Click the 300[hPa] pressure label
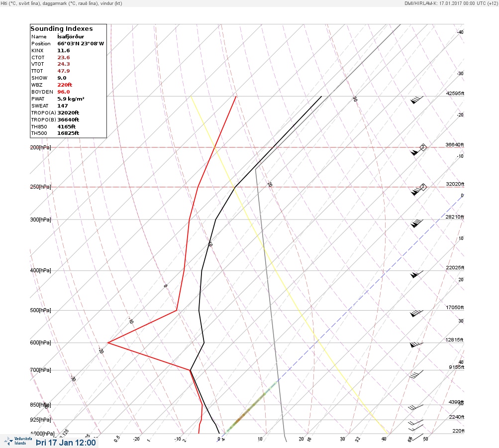Viewport: 499px width, 448px height. (40, 220)
